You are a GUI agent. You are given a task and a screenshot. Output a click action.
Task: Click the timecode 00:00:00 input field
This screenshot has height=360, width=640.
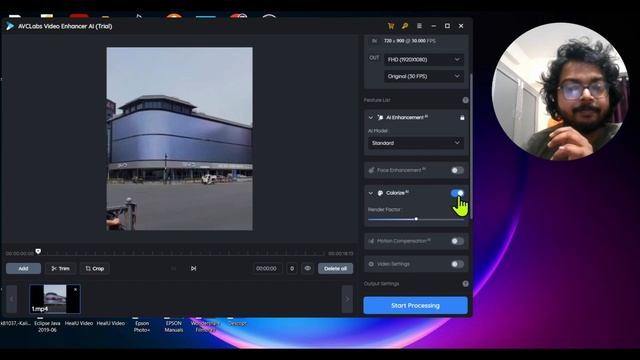[x=267, y=269]
